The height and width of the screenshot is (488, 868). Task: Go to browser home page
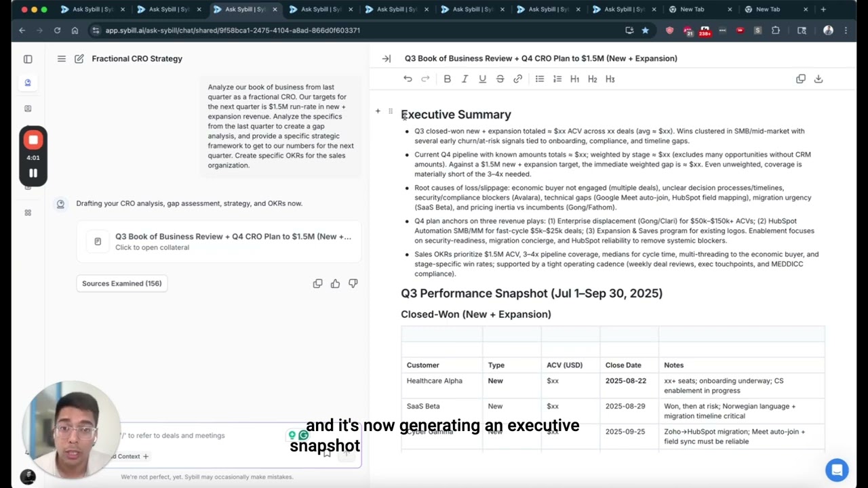click(x=75, y=30)
